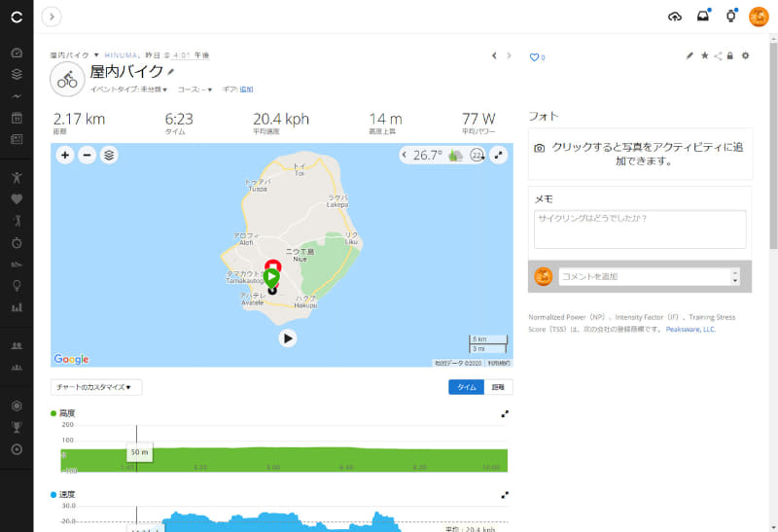The image size is (778, 532).
Task: Open the activity settings gear icon
Action: (745, 55)
